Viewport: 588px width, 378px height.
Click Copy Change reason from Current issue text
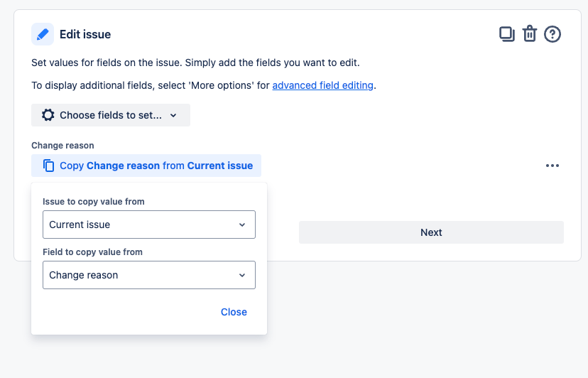pos(156,166)
